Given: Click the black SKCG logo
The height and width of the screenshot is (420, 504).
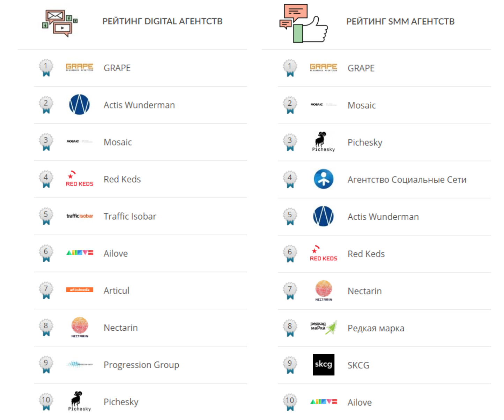Looking at the screenshot, I should coord(324,365).
